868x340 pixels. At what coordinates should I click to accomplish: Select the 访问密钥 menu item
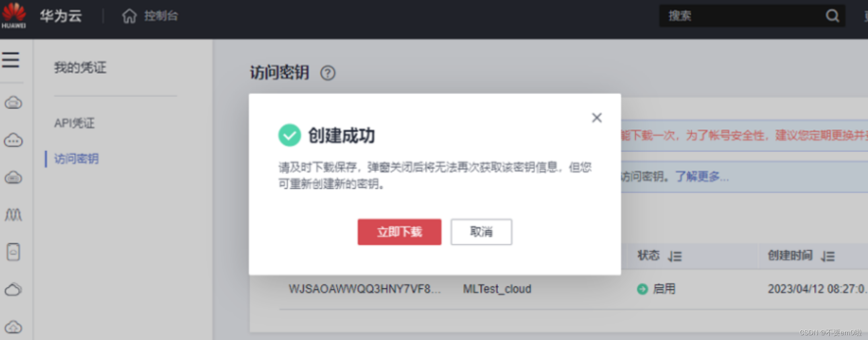[76, 159]
